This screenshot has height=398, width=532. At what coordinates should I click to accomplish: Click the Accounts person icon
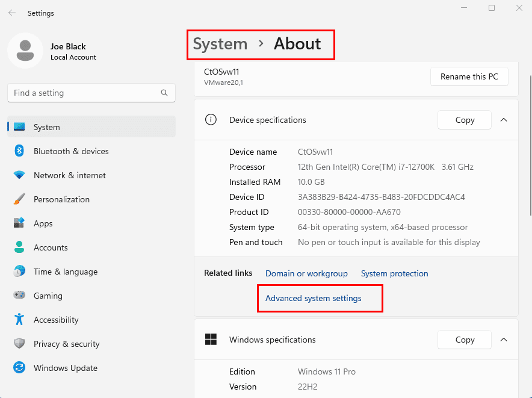pyautogui.click(x=19, y=247)
